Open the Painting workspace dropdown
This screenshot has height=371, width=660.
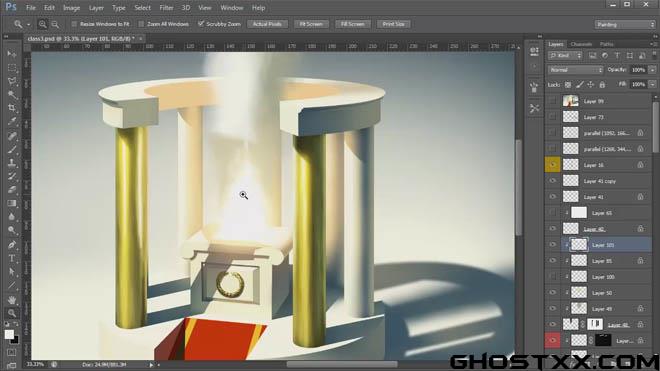[x=625, y=24]
